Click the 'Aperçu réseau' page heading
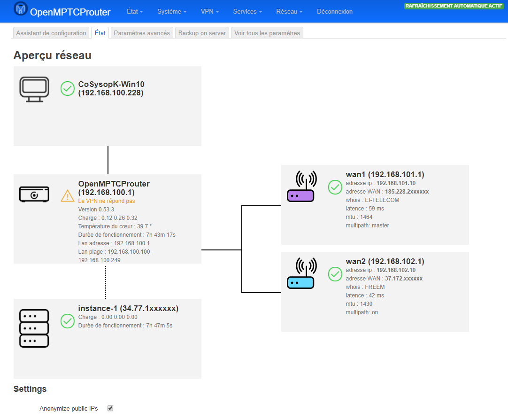The image size is (508, 420). coord(53,55)
